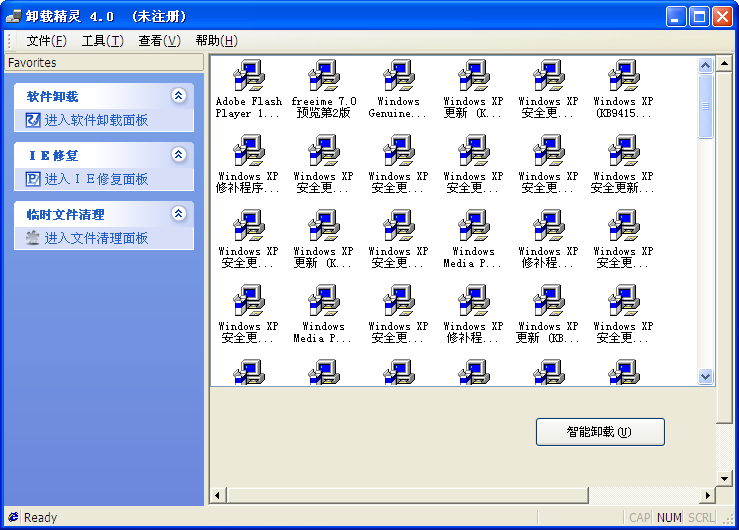Open 进入软件卸载面板 link
The width and height of the screenshot is (739, 530).
96,120
